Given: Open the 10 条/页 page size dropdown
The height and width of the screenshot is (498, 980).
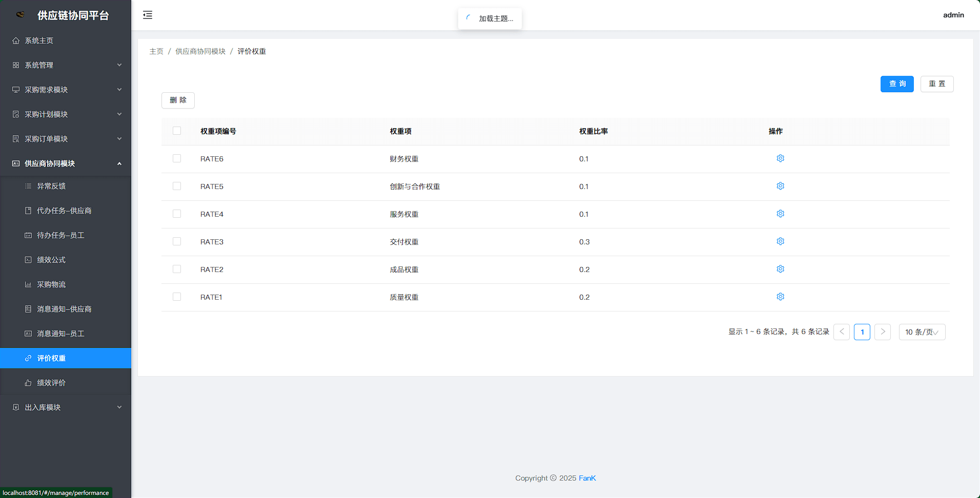Looking at the screenshot, I should point(922,332).
